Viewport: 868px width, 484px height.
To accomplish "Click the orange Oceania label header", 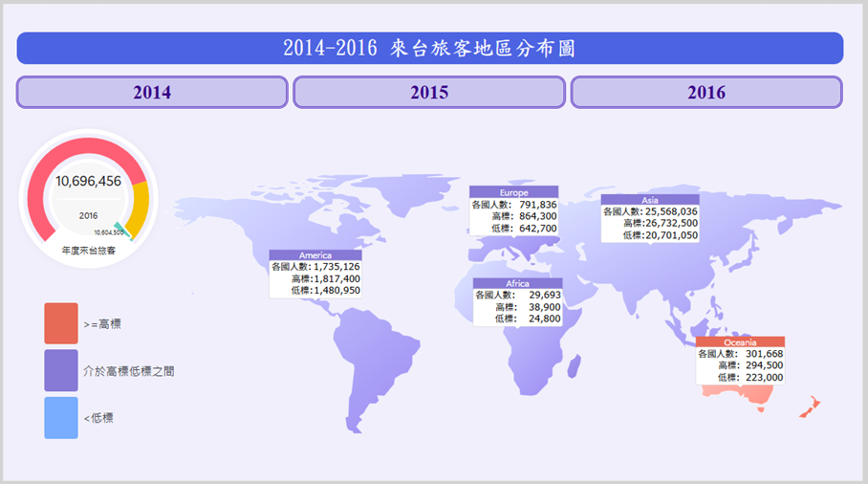I will click(x=740, y=342).
